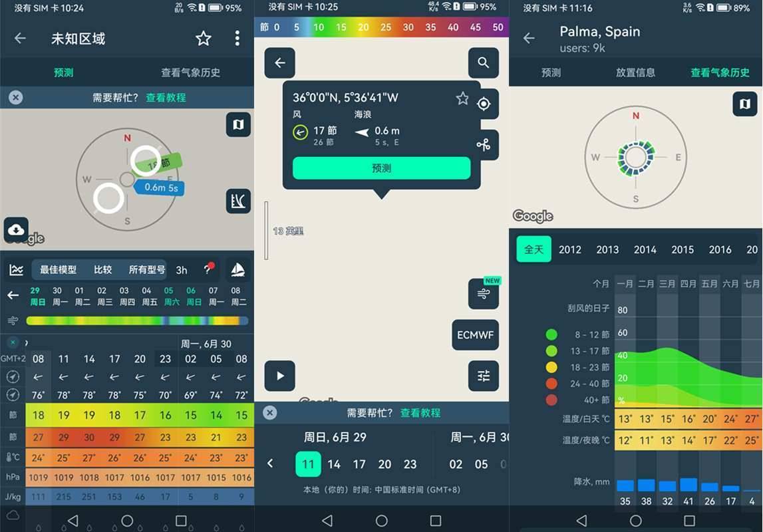The height and width of the screenshot is (532, 763).
Task: Open the ECMWF model selector
Action: pos(475,335)
